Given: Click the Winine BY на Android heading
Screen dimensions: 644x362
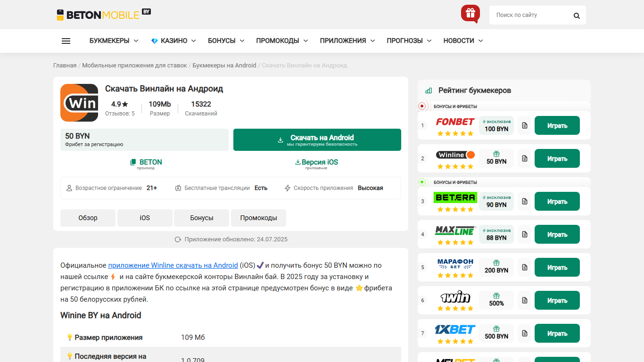Looking at the screenshot, I should 101,315.
